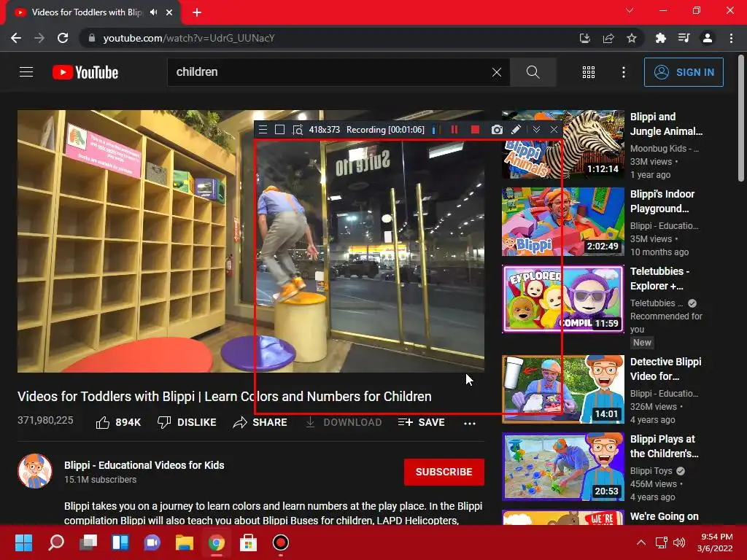Viewport: 747px width, 560px height.
Task: Open Chrome three-dot menu
Action: [731, 38]
